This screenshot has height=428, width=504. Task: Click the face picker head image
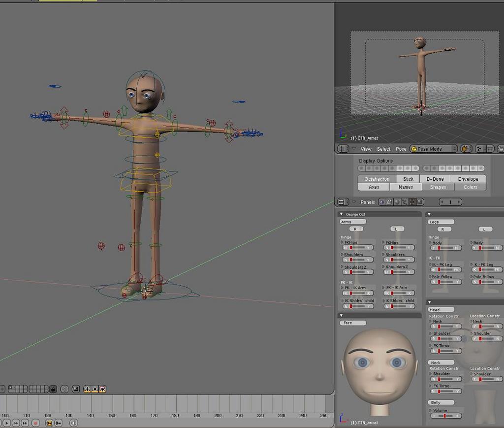pyautogui.click(x=379, y=371)
